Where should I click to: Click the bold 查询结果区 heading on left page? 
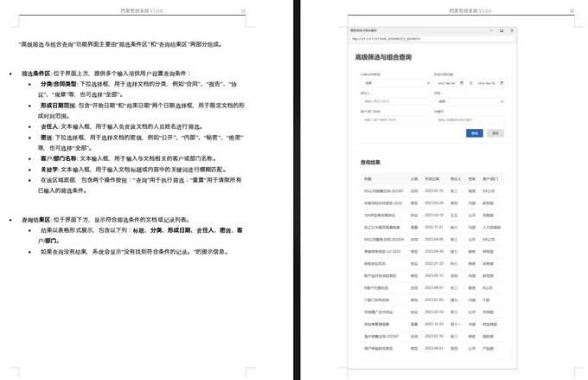[x=36, y=220]
